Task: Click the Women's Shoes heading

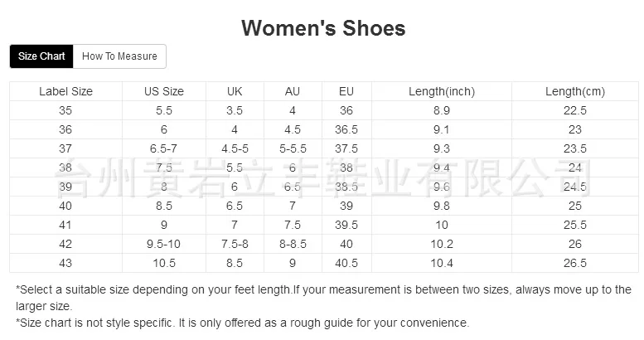Action: click(x=323, y=28)
